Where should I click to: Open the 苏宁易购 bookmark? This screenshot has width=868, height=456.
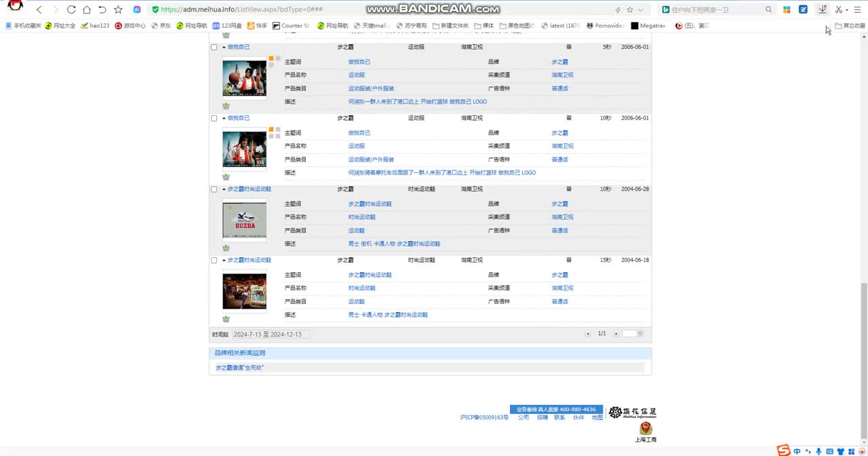(411, 26)
